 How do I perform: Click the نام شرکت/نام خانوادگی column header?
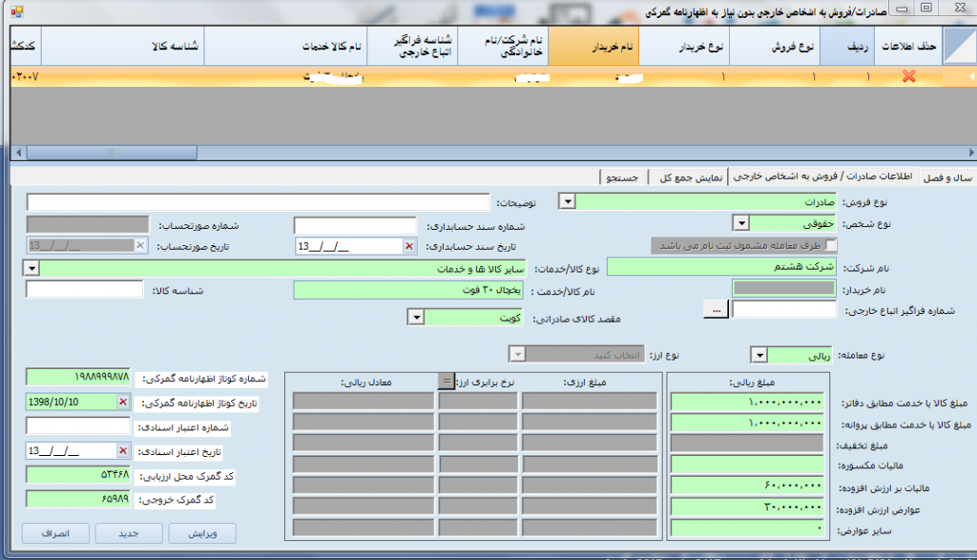pyautogui.click(x=503, y=46)
